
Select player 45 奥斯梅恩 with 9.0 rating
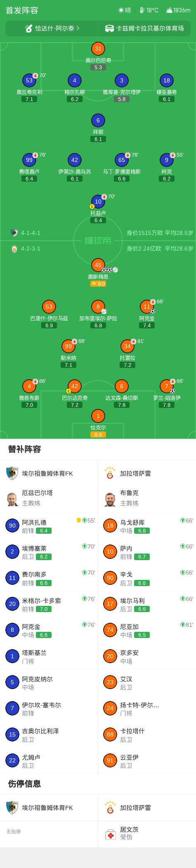click(98, 265)
